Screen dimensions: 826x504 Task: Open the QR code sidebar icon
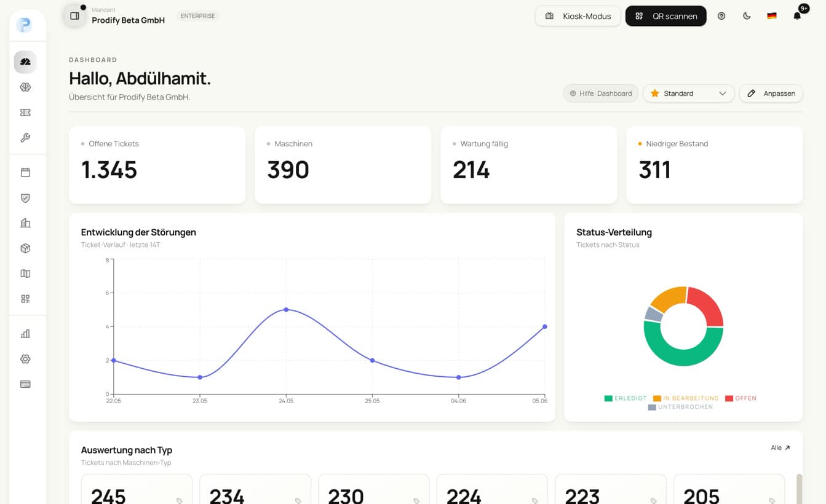(25, 299)
